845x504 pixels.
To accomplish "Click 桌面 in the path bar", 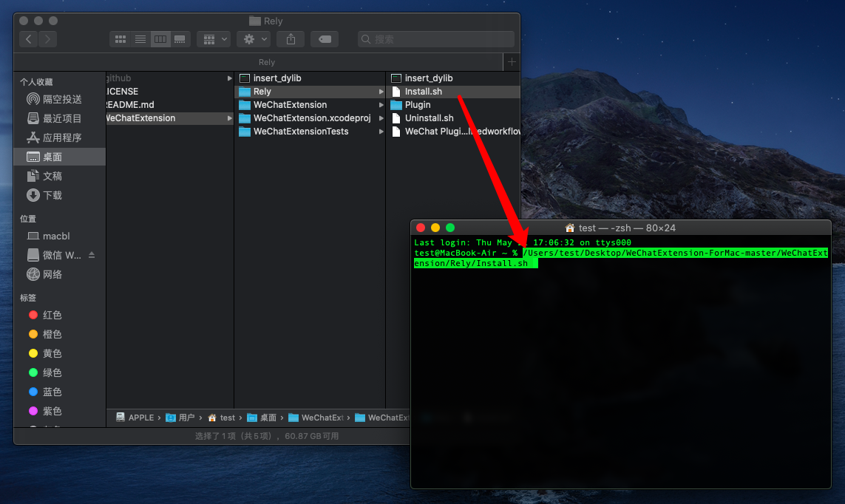I will [262, 418].
